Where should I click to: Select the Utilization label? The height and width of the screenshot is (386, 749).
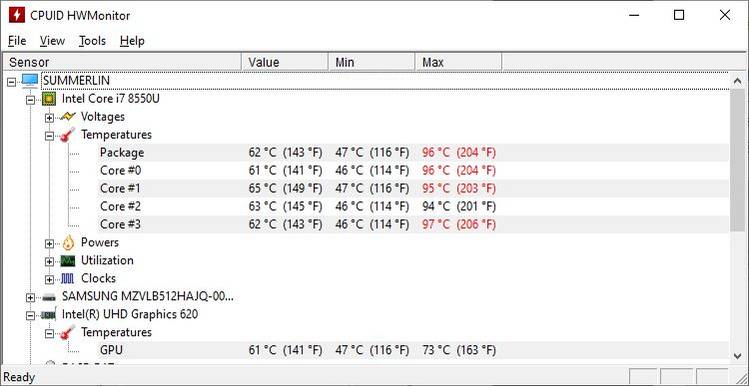click(x=107, y=260)
